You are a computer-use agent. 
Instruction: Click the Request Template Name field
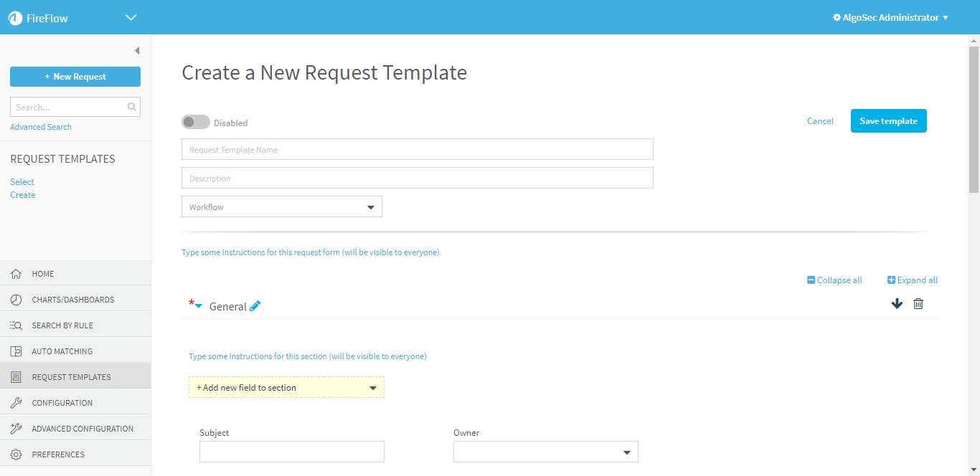(417, 150)
